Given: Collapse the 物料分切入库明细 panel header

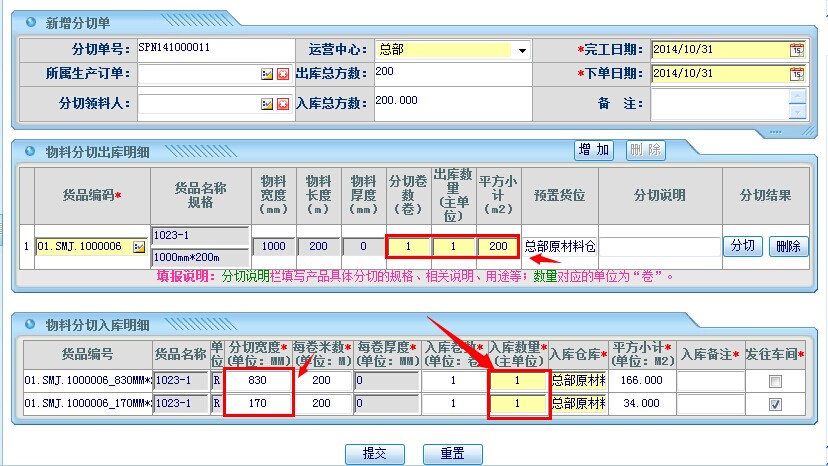Looking at the screenshot, I should point(30,325).
